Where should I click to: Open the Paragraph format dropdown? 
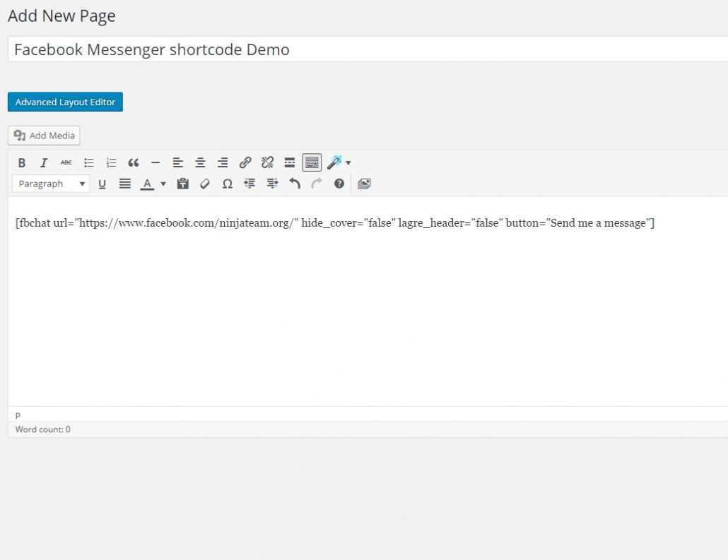51,184
